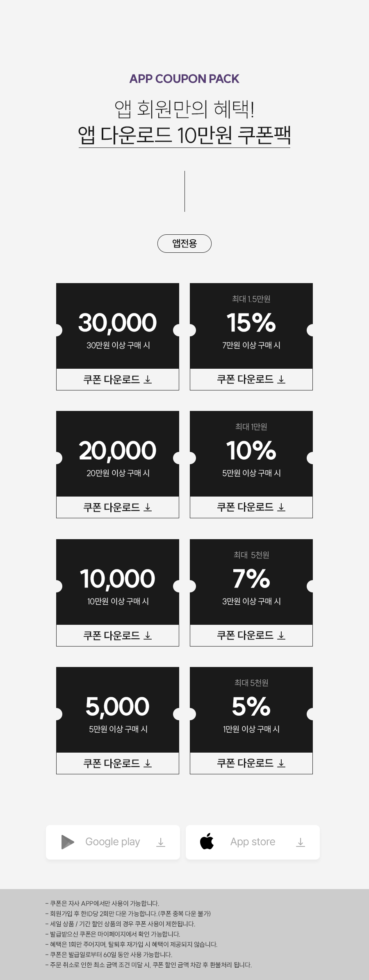Screen dimensions: 369x980
Task: Open the App store download link
Action: 253,842
